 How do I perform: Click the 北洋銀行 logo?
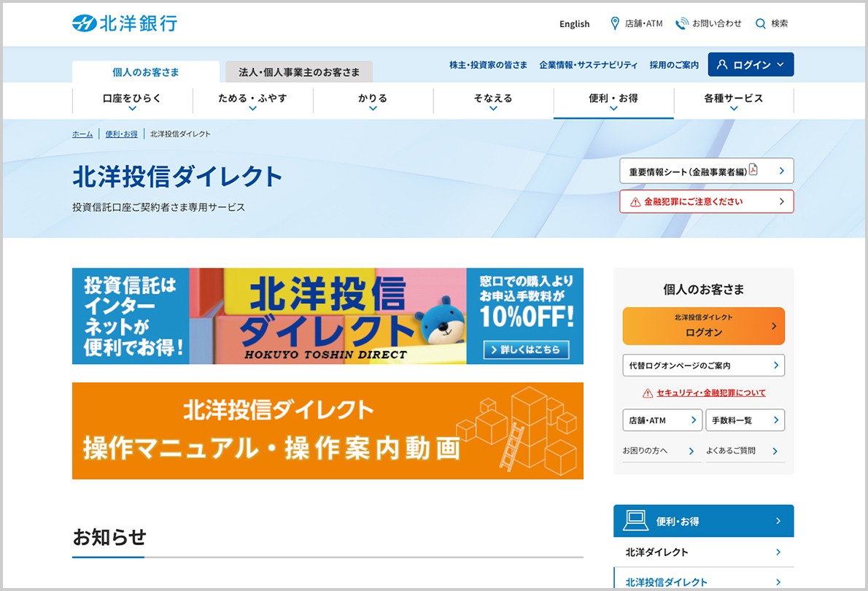pyautogui.click(x=125, y=23)
